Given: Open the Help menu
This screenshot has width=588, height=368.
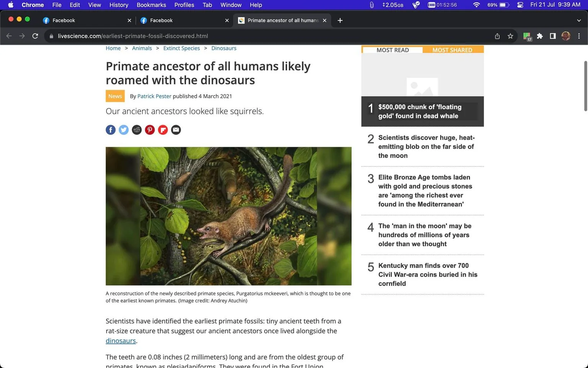Looking at the screenshot, I should (256, 5).
